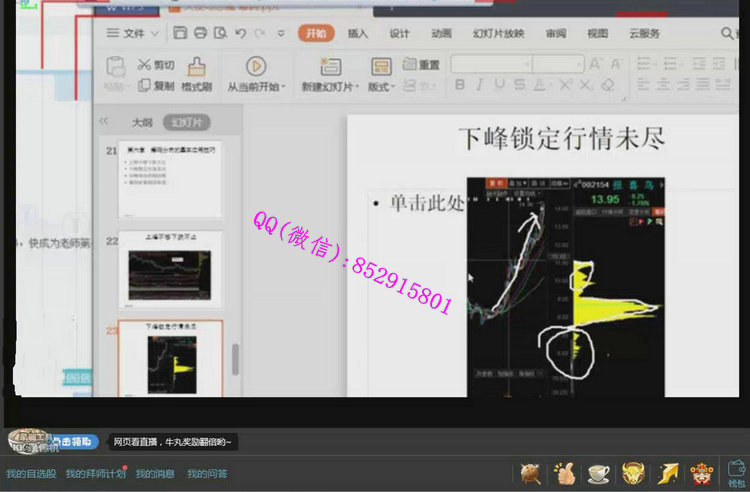750x492 pixels.
Task: Switch to the 插入 ribbon tab
Action: 357,33
